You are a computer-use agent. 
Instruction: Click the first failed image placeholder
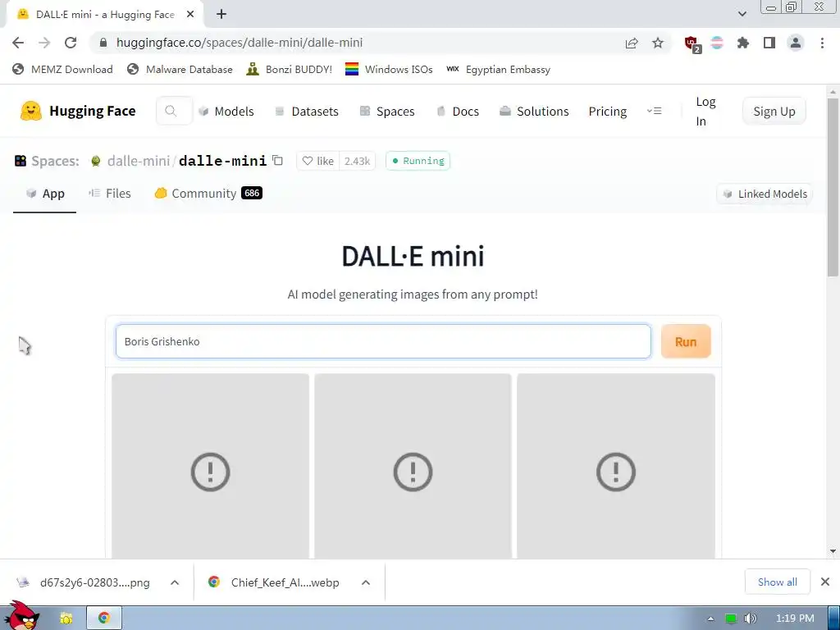click(x=211, y=467)
